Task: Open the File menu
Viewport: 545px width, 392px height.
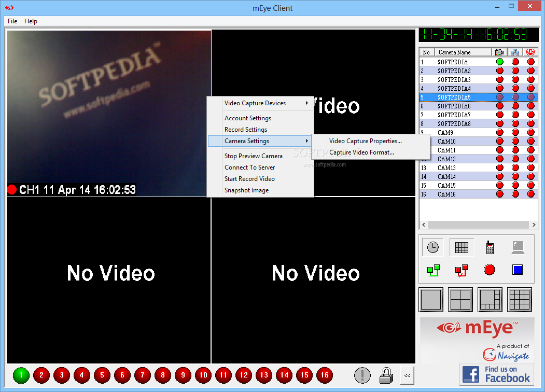Action: pos(12,21)
